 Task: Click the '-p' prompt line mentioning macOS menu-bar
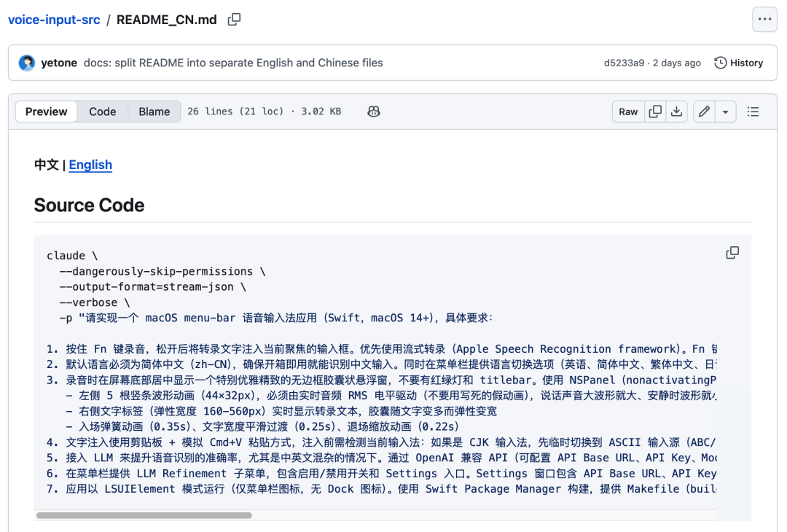pyautogui.click(x=276, y=318)
